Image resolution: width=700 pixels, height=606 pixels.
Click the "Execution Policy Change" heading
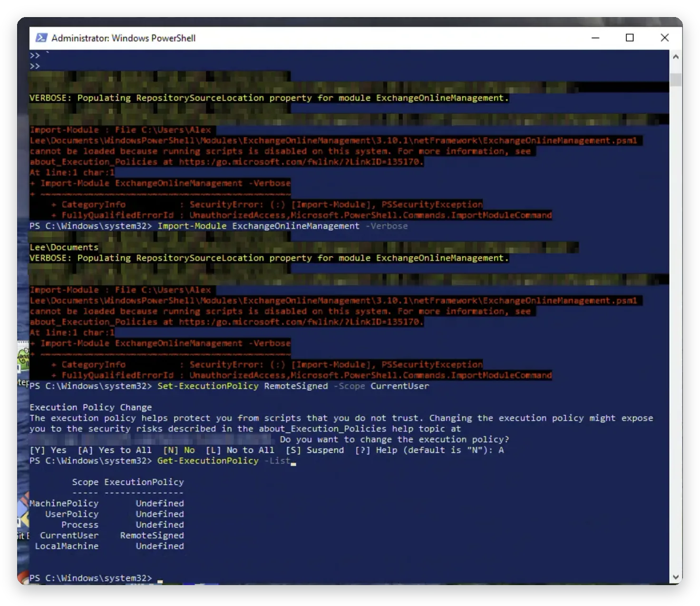coord(90,407)
